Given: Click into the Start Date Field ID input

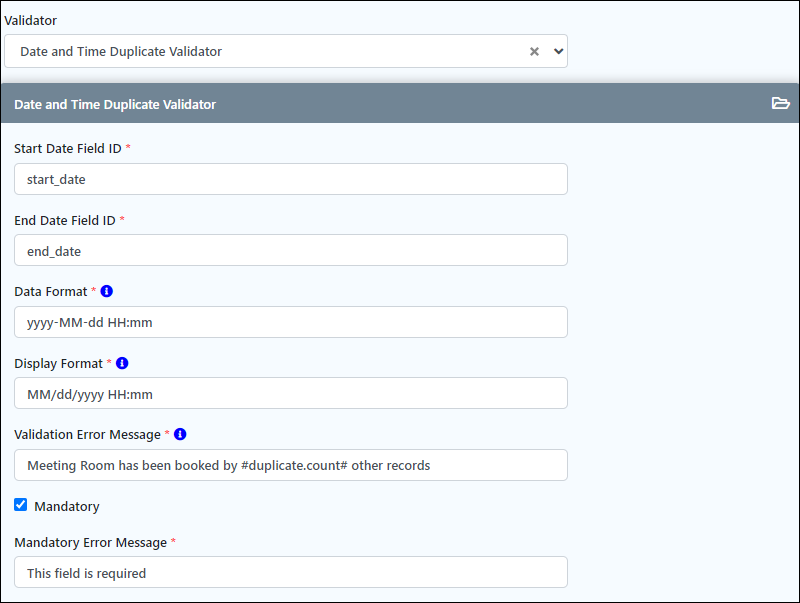Looking at the screenshot, I should (x=291, y=179).
